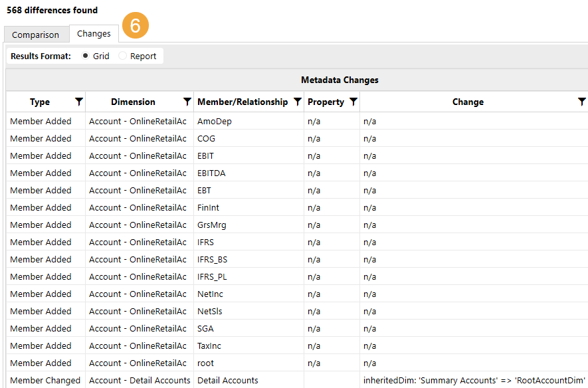This screenshot has width=588, height=388.
Task: Click the Detail Accounts member cell
Action: click(227, 381)
